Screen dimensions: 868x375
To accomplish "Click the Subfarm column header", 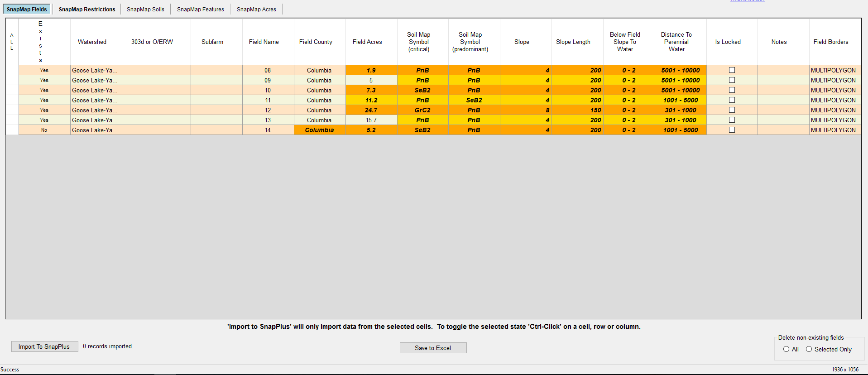I will pyautogui.click(x=216, y=42).
